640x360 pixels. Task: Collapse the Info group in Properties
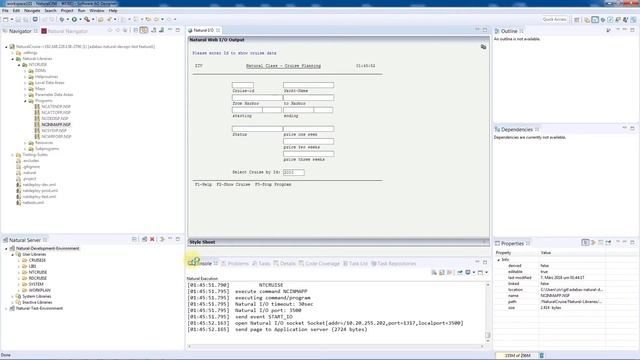pos(498,260)
